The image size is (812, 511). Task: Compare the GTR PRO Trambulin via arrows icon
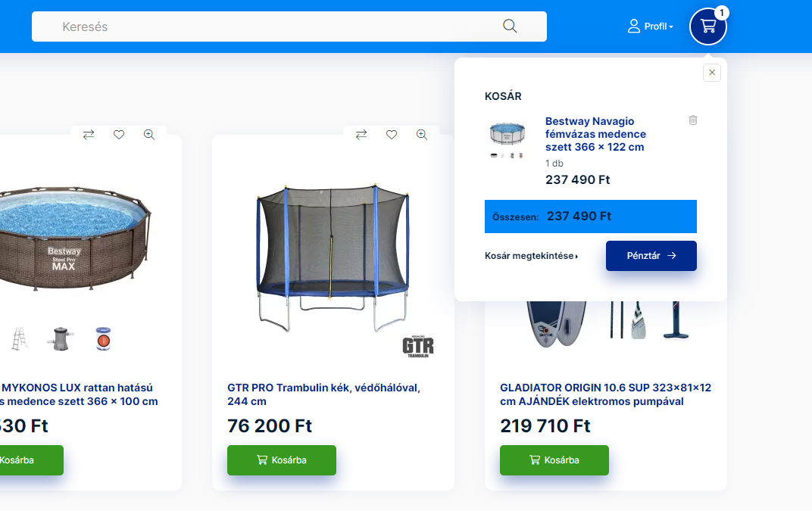[x=361, y=135]
